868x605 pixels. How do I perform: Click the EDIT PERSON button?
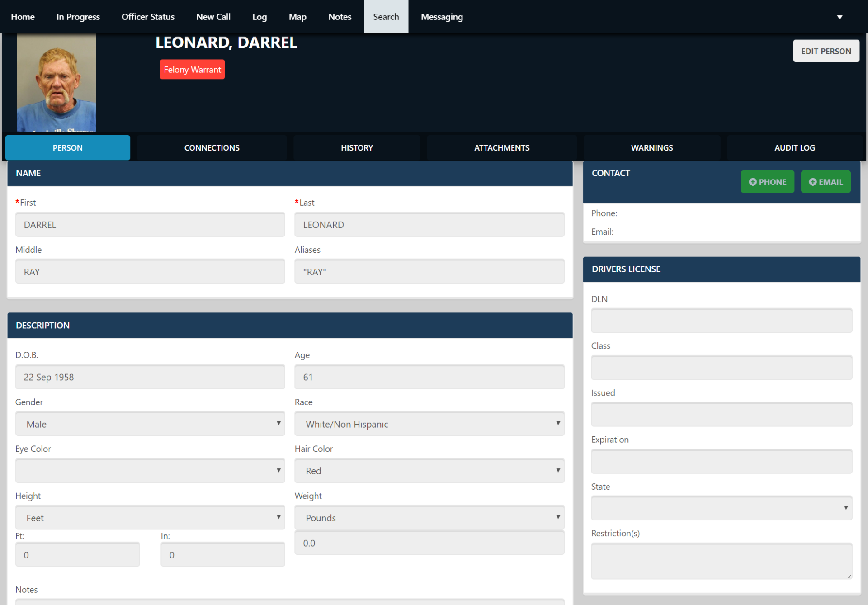[x=826, y=51]
